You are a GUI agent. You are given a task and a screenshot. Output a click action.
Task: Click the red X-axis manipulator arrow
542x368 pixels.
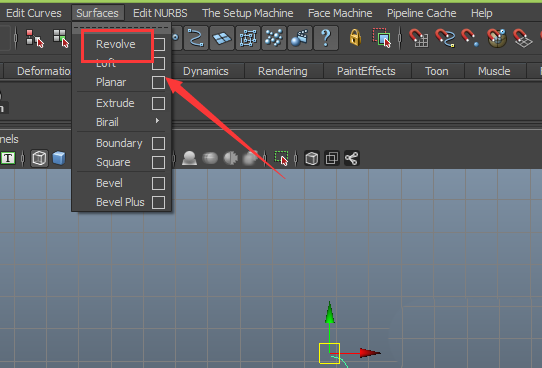(x=370, y=353)
